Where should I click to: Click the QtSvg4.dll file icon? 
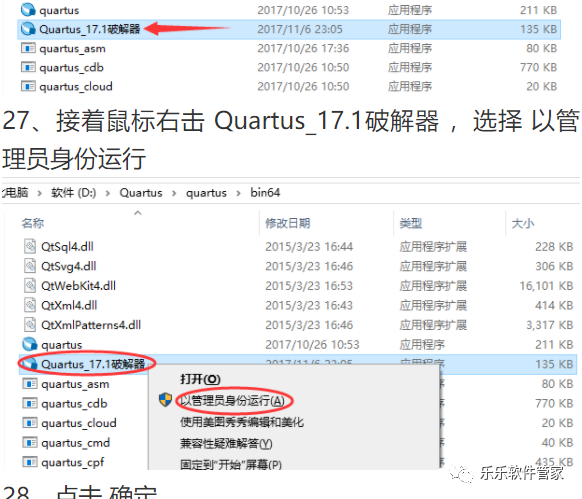30,266
